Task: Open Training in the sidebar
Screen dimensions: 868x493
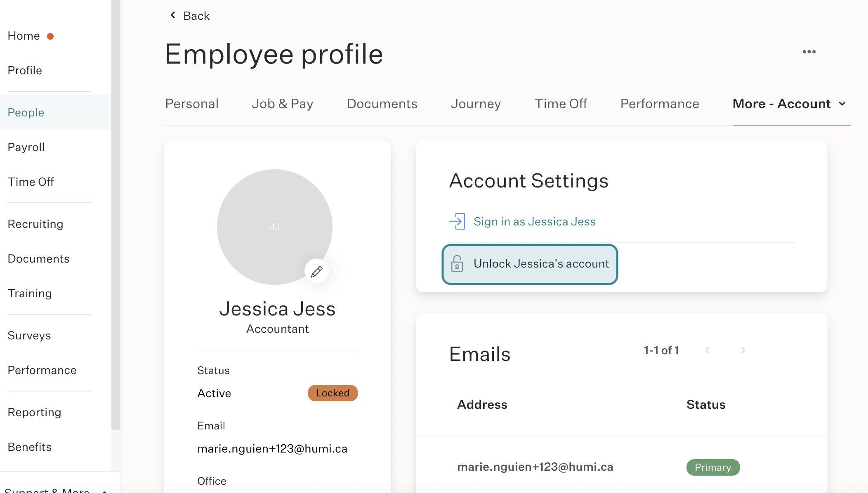Action: 30,294
